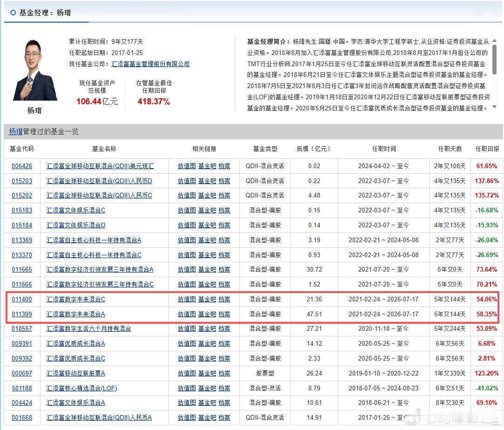Click the bio text box scrollbar thumb
The height and width of the screenshot is (430, 504).
point(494,59)
